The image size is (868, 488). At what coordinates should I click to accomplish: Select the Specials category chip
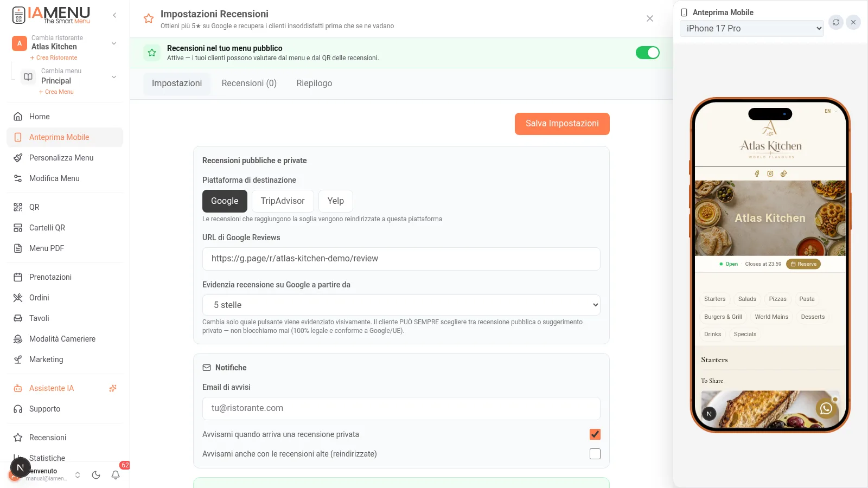point(745,335)
